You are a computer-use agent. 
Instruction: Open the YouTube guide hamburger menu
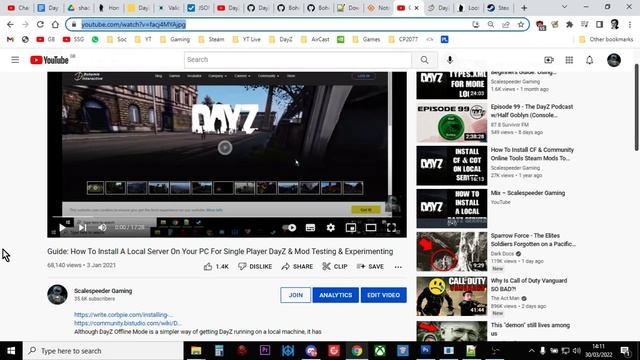15,60
